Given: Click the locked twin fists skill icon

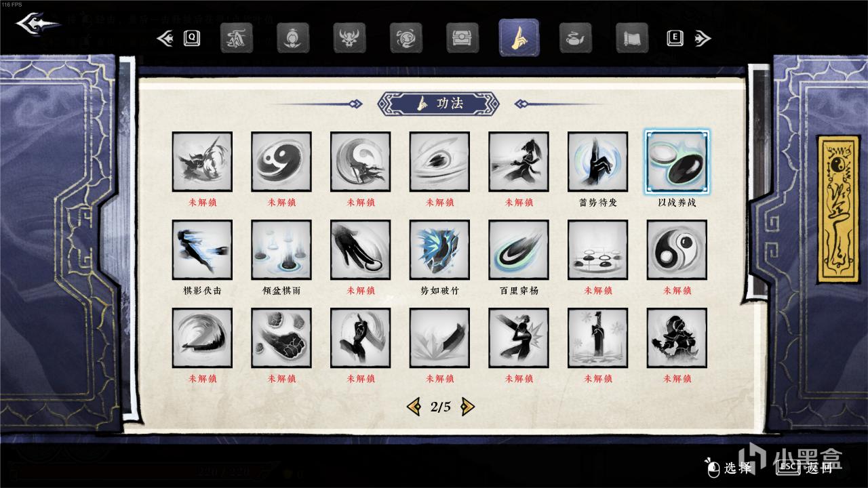Looking at the screenshot, I should [281, 338].
